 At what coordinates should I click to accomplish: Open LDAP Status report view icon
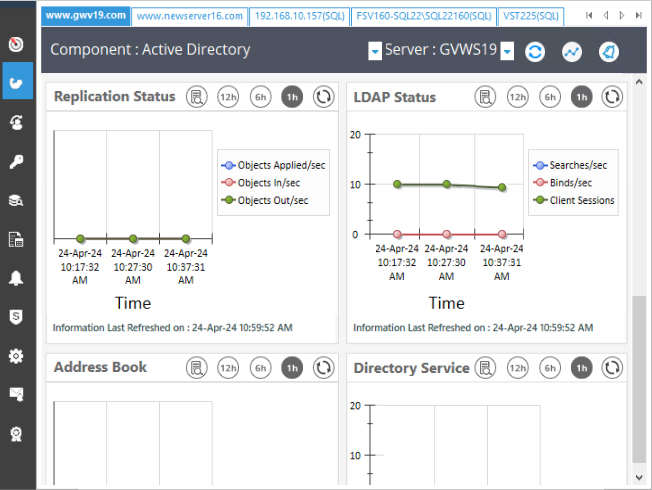(485, 97)
